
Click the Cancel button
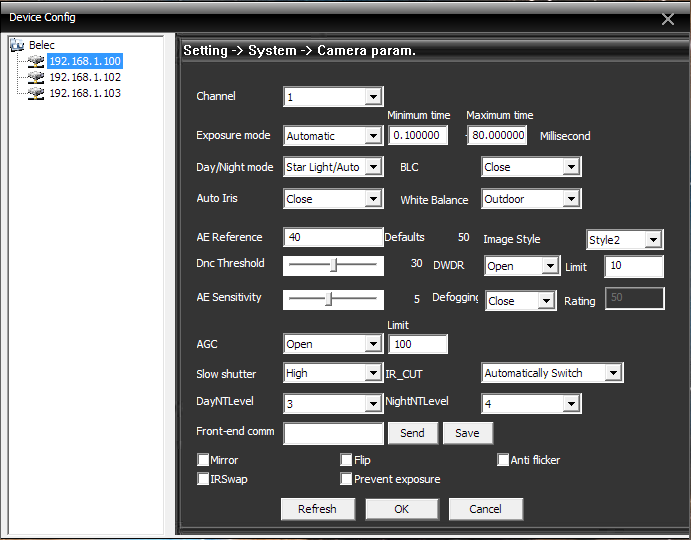coord(486,509)
